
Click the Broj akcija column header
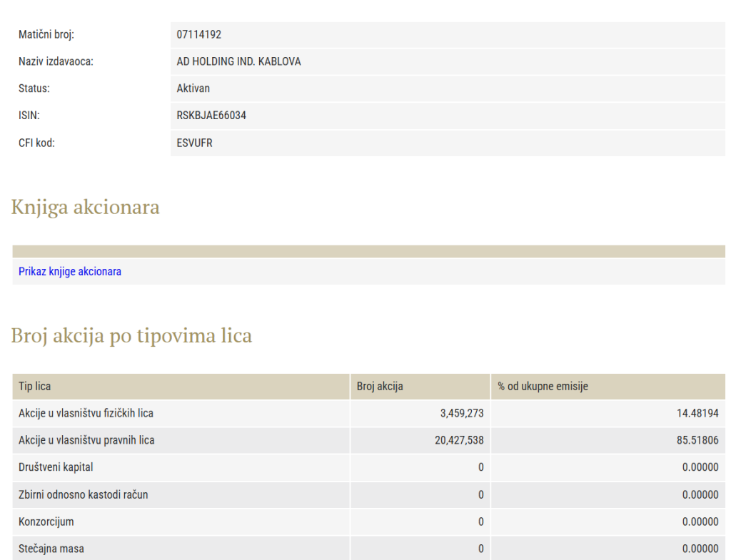point(380,387)
